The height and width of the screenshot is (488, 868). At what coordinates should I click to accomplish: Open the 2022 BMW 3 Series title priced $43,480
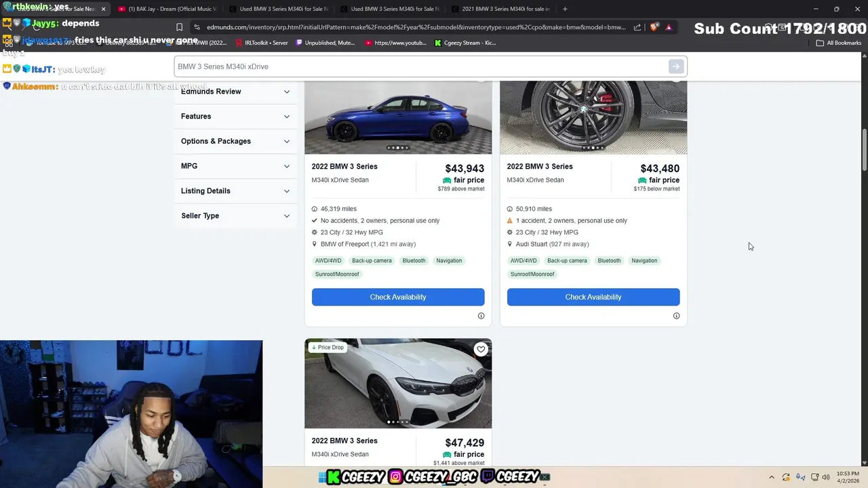[540, 167]
